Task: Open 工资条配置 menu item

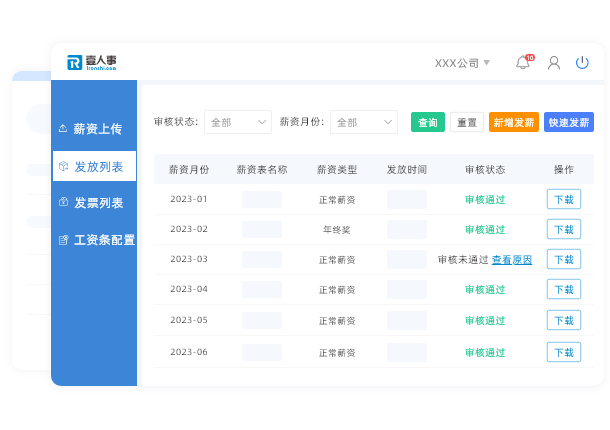Action: pyautogui.click(x=94, y=240)
